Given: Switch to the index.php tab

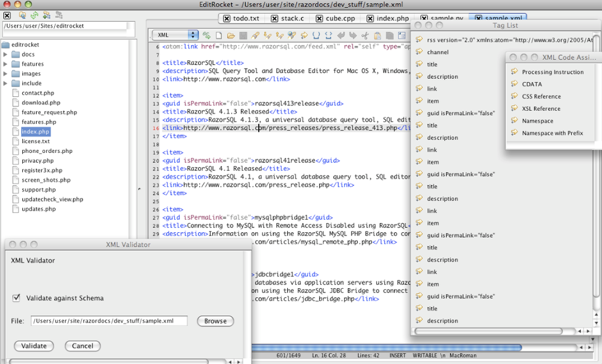Looking at the screenshot, I should (x=393, y=19).
